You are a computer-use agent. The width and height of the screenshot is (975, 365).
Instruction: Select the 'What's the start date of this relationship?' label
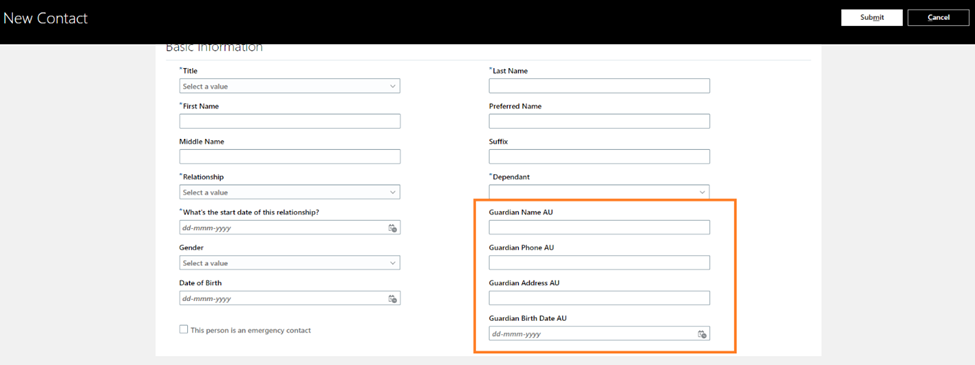point(251,212)
